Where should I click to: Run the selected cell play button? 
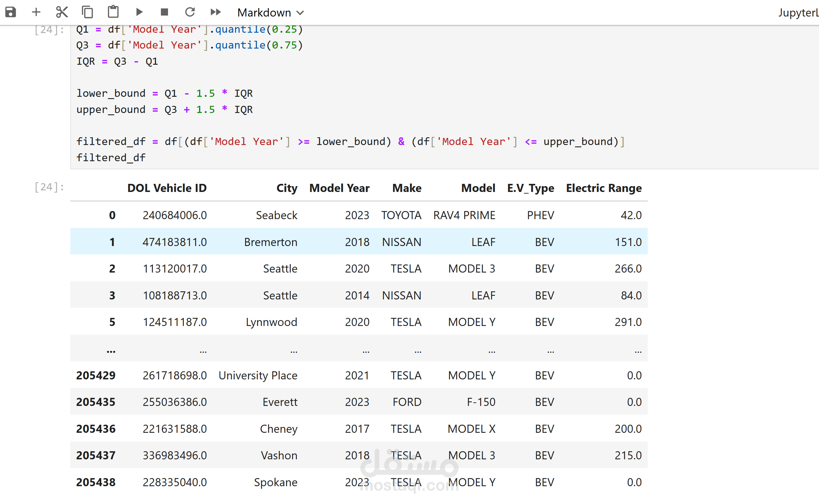tap(139, 12)
